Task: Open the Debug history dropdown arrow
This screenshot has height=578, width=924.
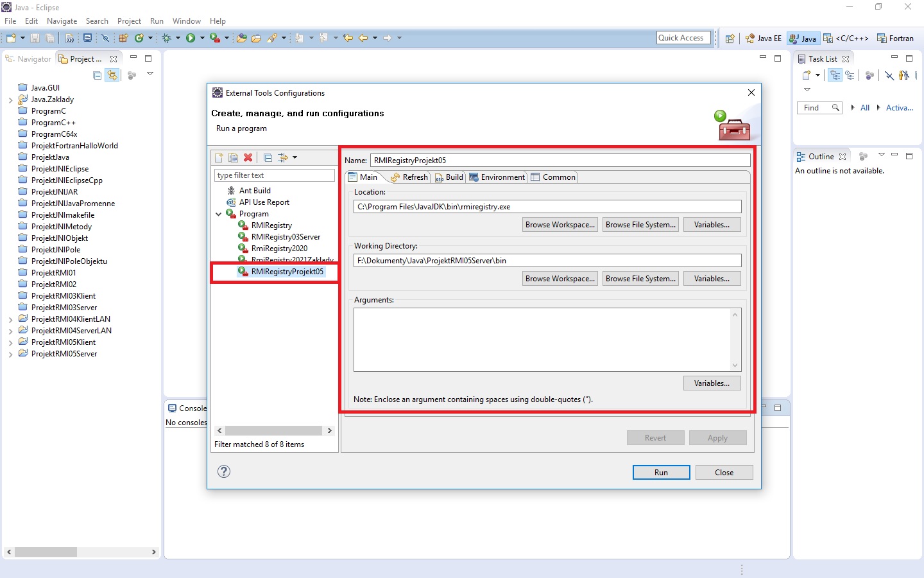Action: pyautogui.click(x=178, y=38)
